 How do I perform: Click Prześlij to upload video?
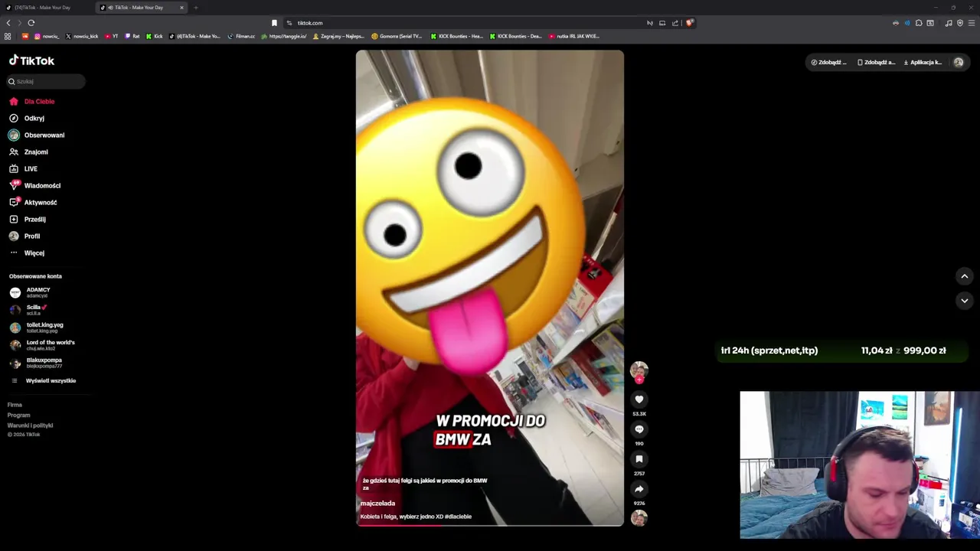(27, 219)
